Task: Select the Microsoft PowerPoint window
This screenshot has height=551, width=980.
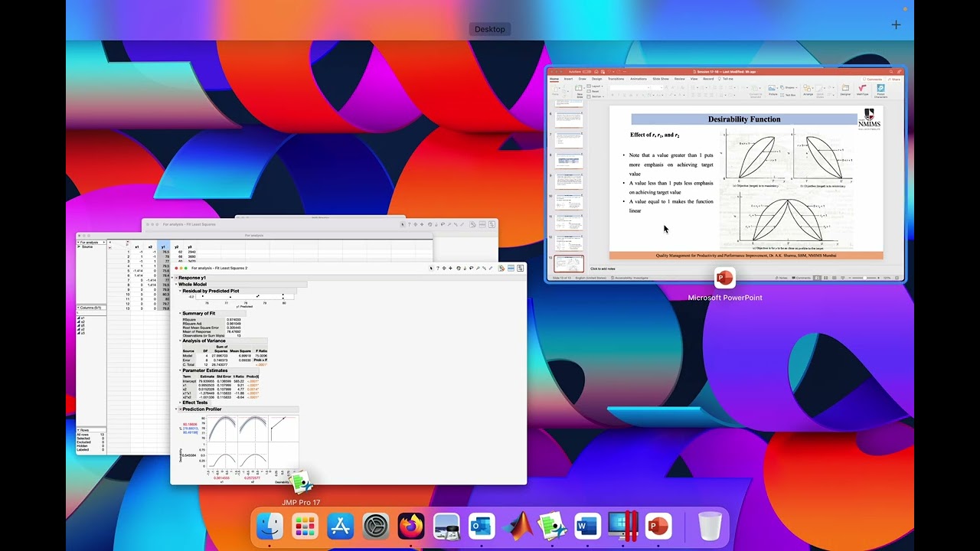Action: coord(725,174)
